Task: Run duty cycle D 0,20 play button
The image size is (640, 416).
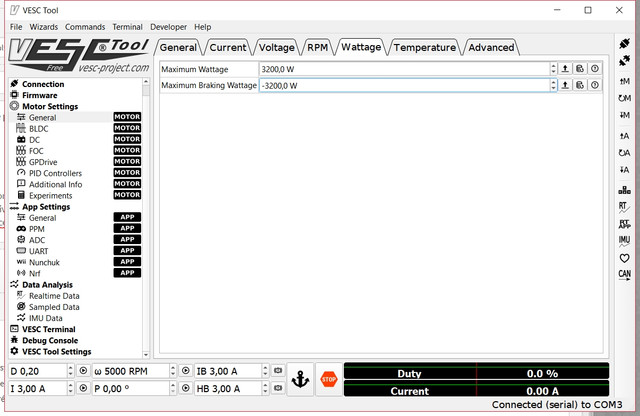Action: click(x=83, y=371)
